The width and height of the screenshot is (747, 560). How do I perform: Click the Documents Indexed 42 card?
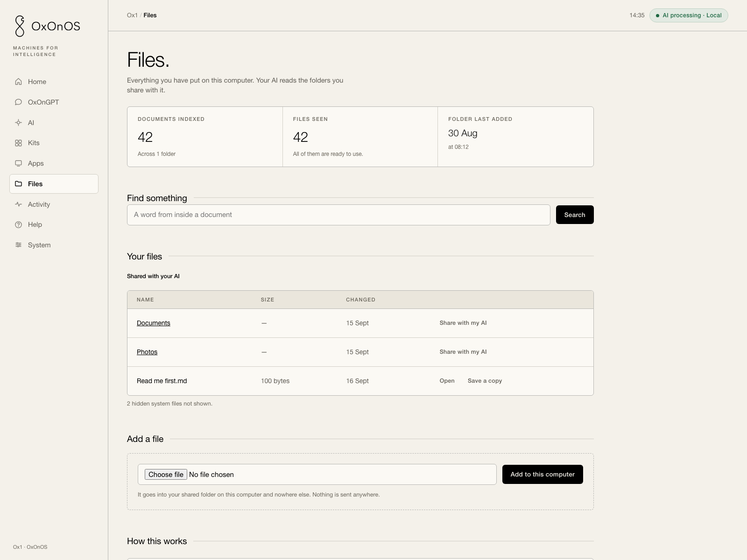(205, 137)
